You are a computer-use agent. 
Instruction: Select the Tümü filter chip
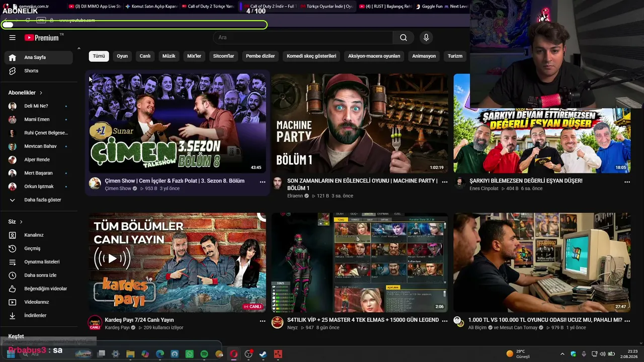[99, 56]
